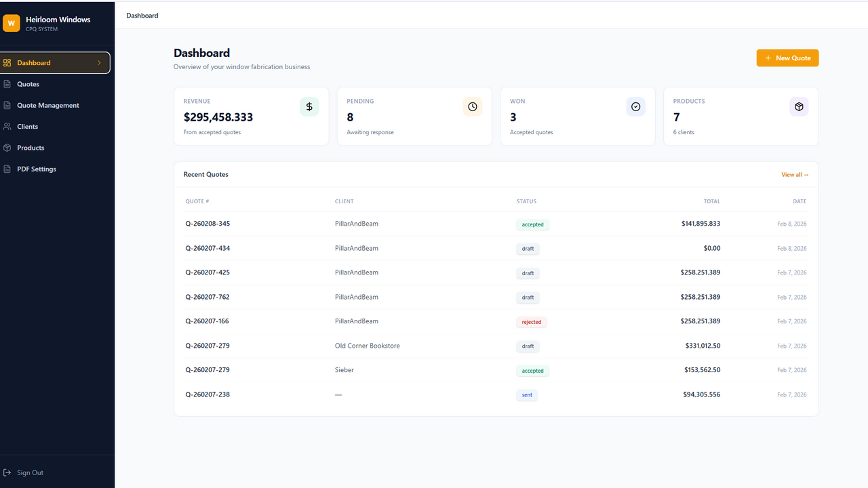Click the Heirloom Windows W logo icon
Screen dimensions: 868x488
point(11,23)
